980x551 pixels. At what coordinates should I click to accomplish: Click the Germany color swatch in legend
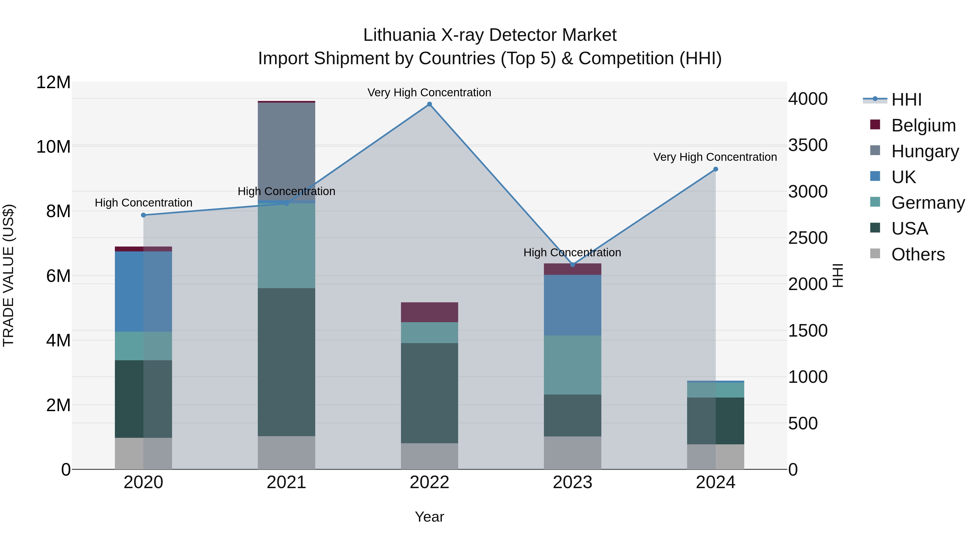click(875, 202)
